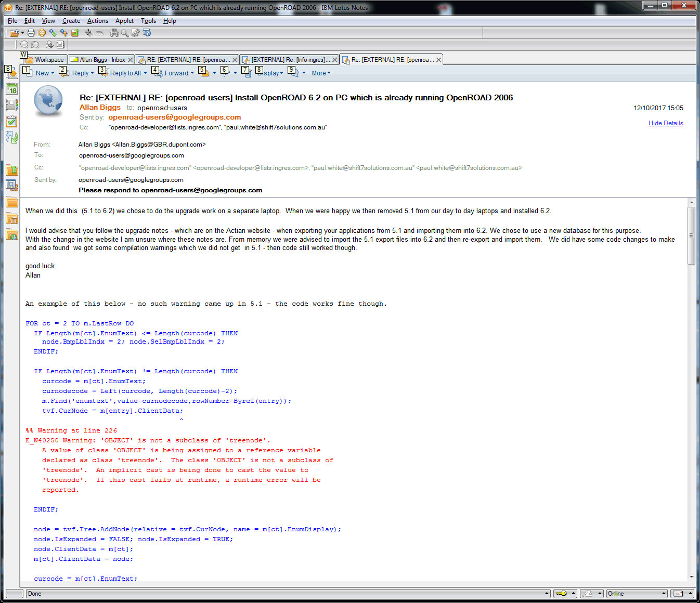Click the sender globe avatar picture
700x603 pixels.
(x=48, y=101)
